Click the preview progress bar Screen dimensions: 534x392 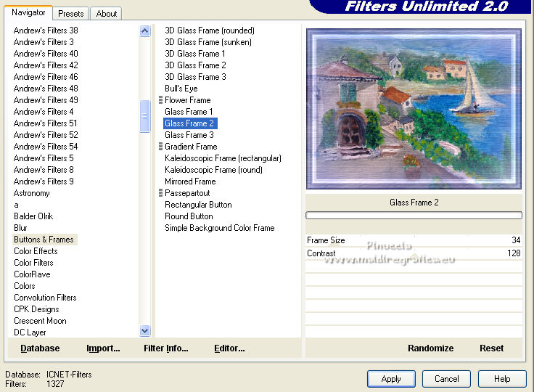(x=414, y=215)
